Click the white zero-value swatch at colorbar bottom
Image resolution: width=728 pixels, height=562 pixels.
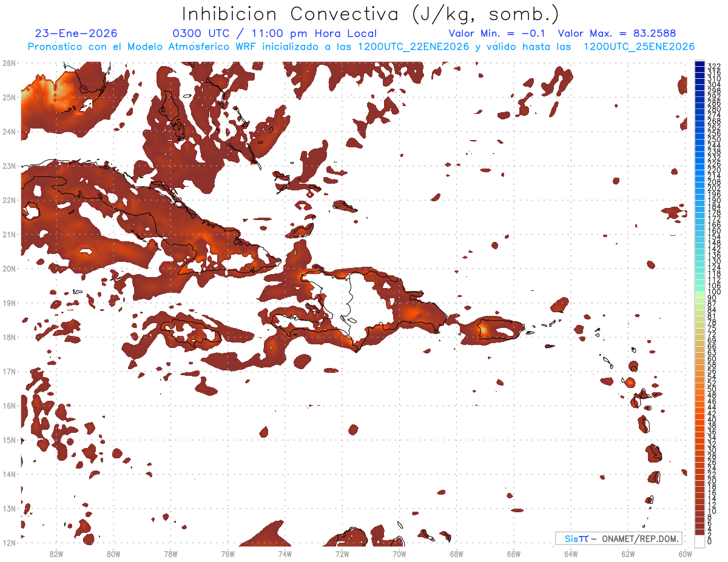click(x=699, y=541)
